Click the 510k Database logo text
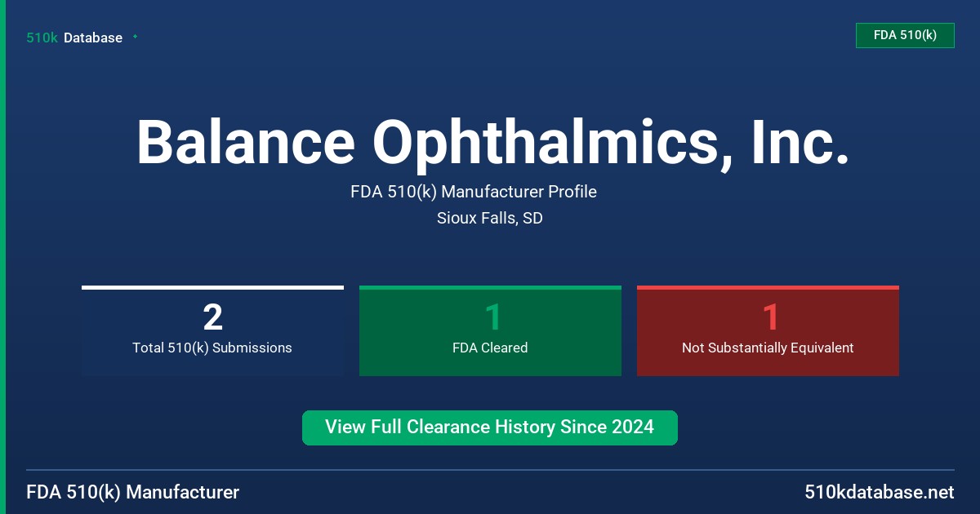Viewport: 980px width, 514px height. point(74,38)
